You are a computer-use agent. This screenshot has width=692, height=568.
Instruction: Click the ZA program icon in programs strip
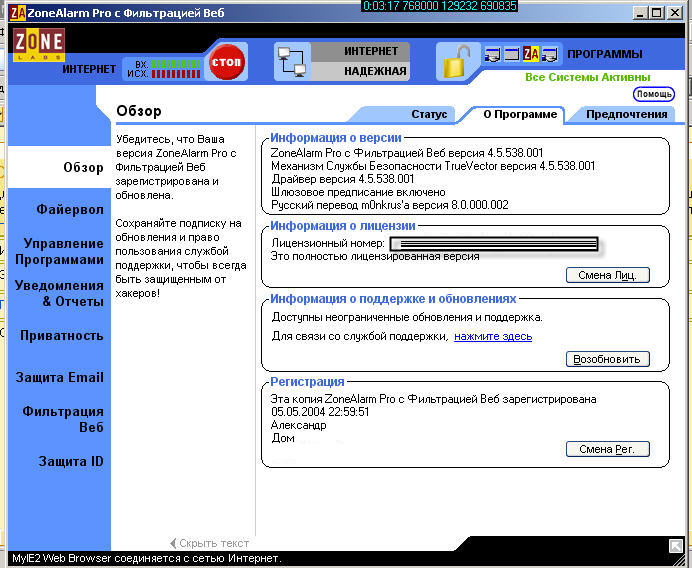[x=531, y=54]
